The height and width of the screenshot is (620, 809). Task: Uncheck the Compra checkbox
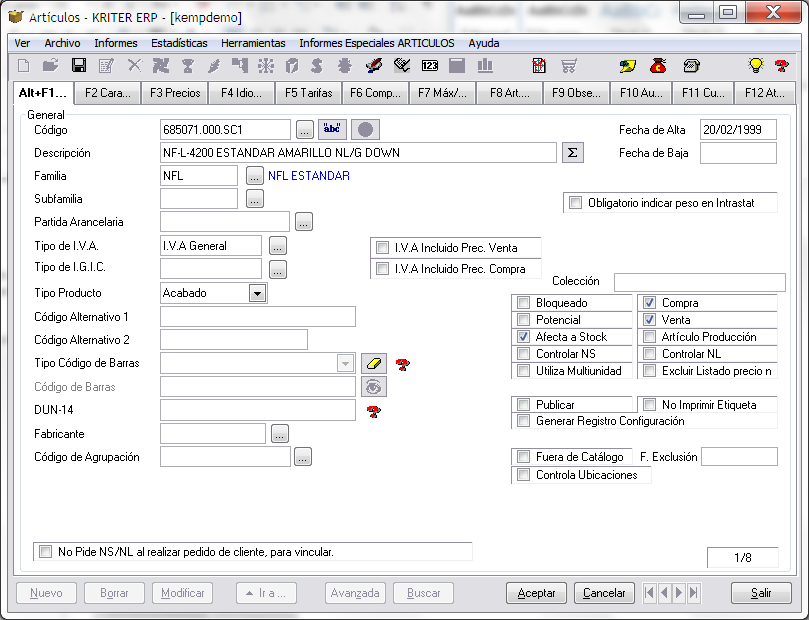coord(650,303)
